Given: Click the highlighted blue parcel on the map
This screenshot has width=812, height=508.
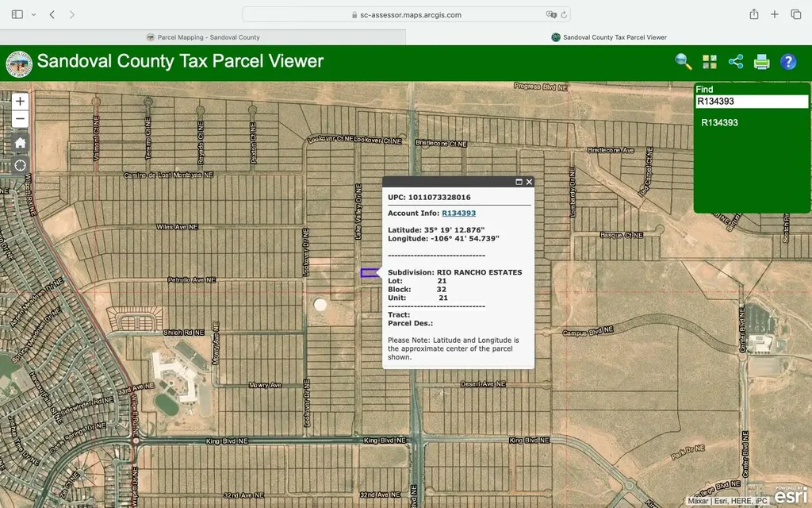Looking at the screenshot, I should (x=369, y=273).
